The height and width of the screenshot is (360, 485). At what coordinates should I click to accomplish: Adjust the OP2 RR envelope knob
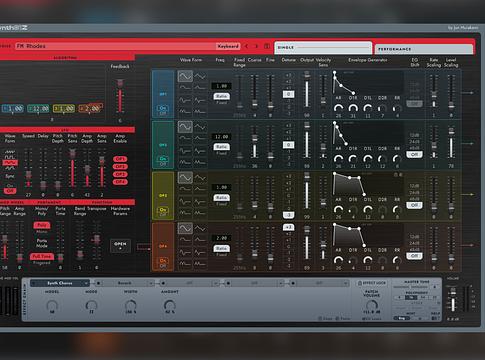click(x=397, y=159)
